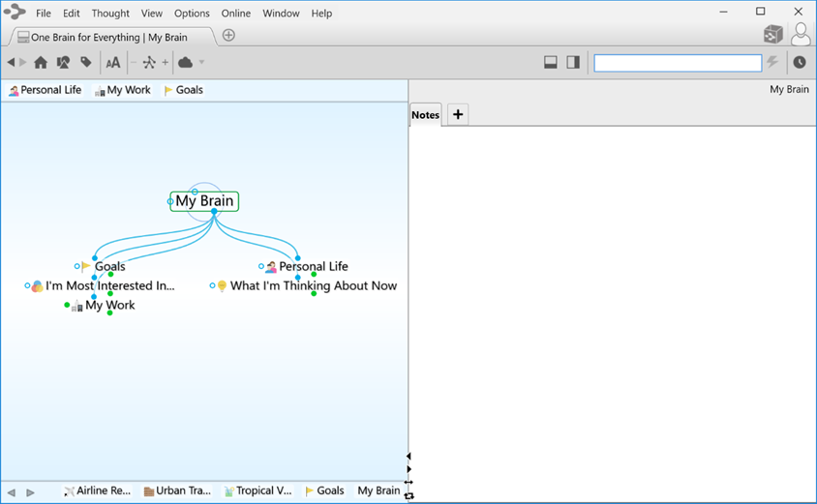Open the timeline clock icon

click(x=800, y=63)
